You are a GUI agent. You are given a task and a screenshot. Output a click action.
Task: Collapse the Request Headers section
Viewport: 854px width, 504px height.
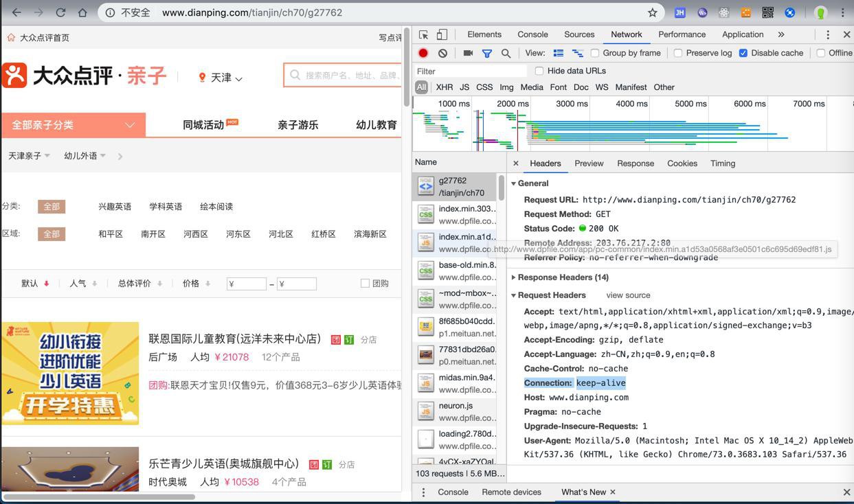coord(514,295)
